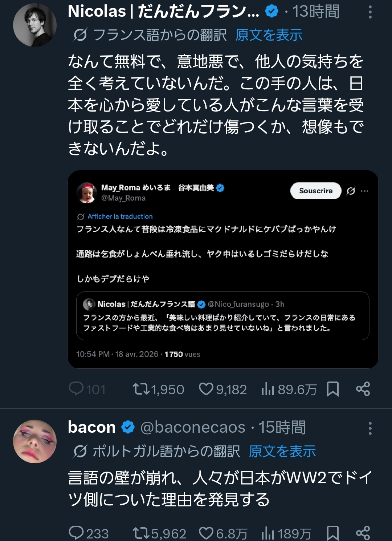The height and width of the screenshot is (541, 392).
Task: Open more options menu on bacon's tweet
Action: (370, 428)
